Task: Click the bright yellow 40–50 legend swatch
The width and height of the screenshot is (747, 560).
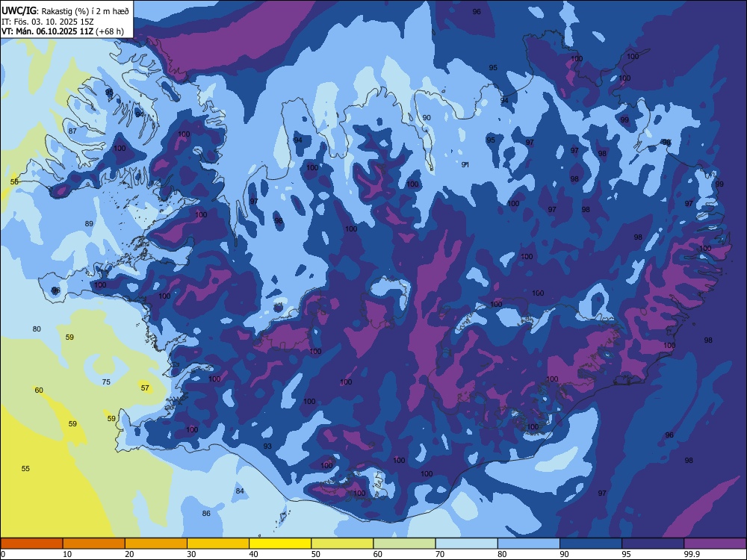Action: coord(280,544)
